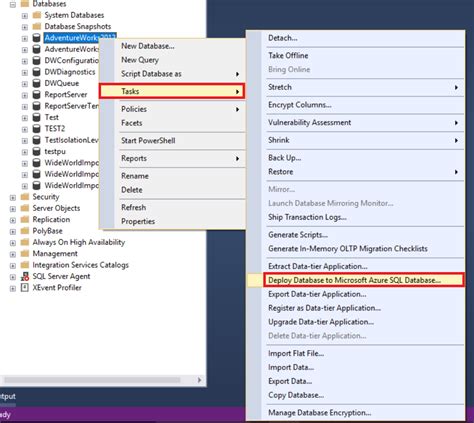The width and height of the screenshot is (474, 423).
Task: Click the Replication folder icon
Action: [x=25, y=219]
